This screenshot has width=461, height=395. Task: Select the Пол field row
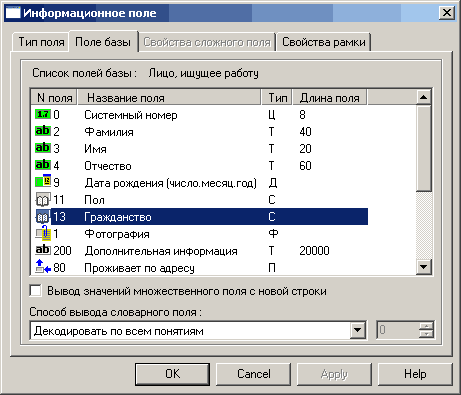(200, 200)
